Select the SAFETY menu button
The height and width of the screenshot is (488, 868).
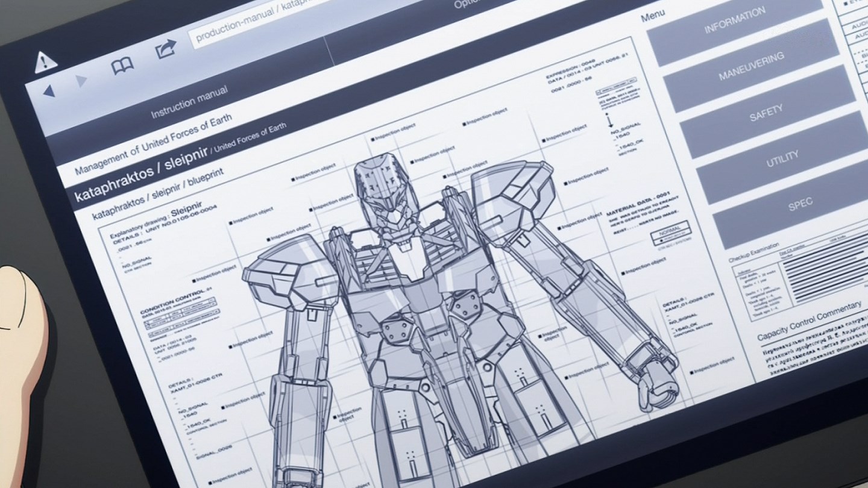click(767, 113)
